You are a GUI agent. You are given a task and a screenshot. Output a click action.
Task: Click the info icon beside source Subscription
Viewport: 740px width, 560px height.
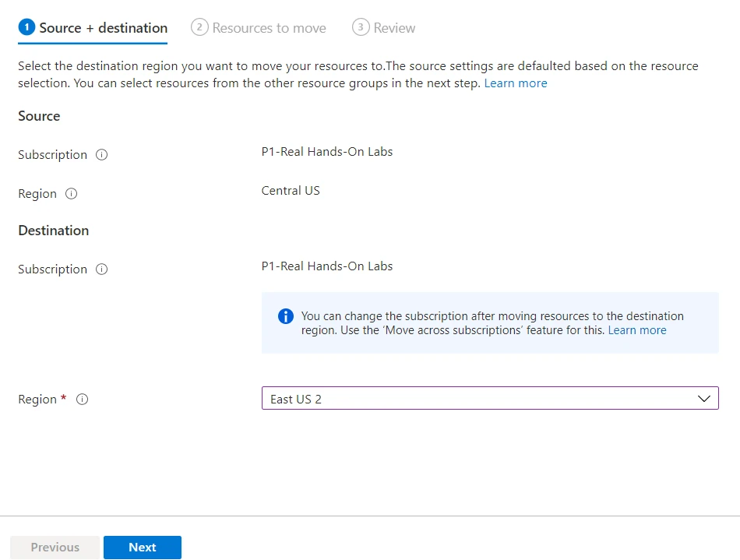101,154
